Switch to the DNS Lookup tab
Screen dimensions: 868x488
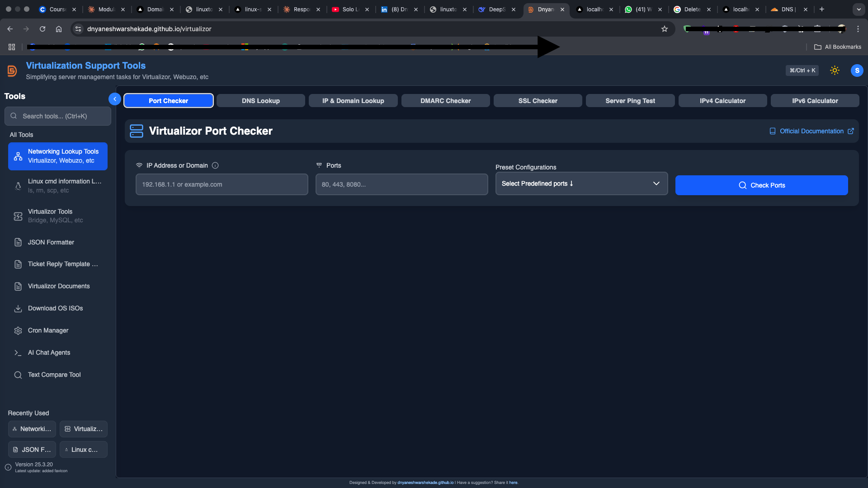pyautogui.click(x=261, y=101)
